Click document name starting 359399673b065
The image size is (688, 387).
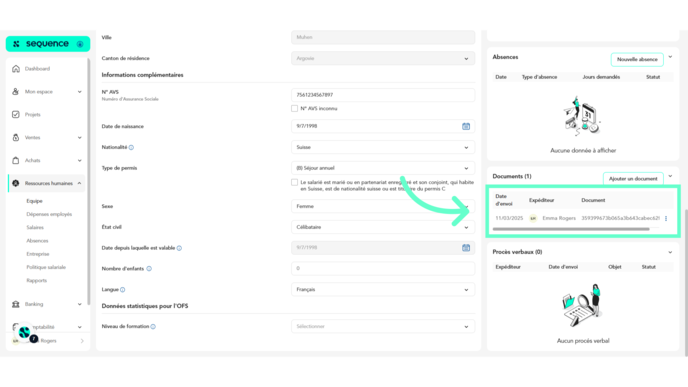pyautogui.click(x=620, y=218)
